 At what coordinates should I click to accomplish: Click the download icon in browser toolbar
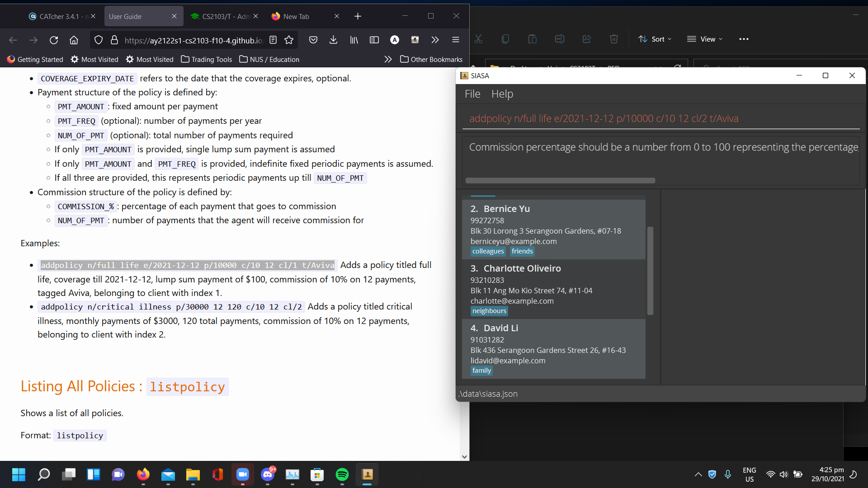tap(334, 40)
